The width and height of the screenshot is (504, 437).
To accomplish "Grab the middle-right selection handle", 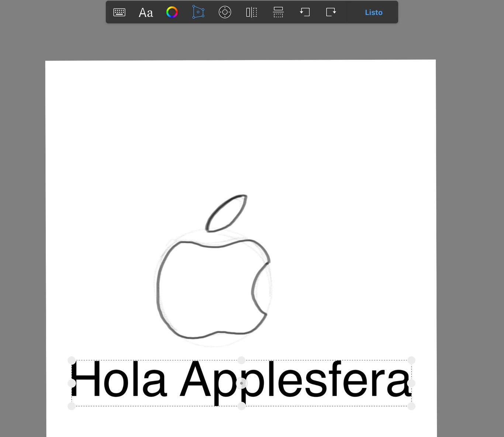I will [412, 384].
